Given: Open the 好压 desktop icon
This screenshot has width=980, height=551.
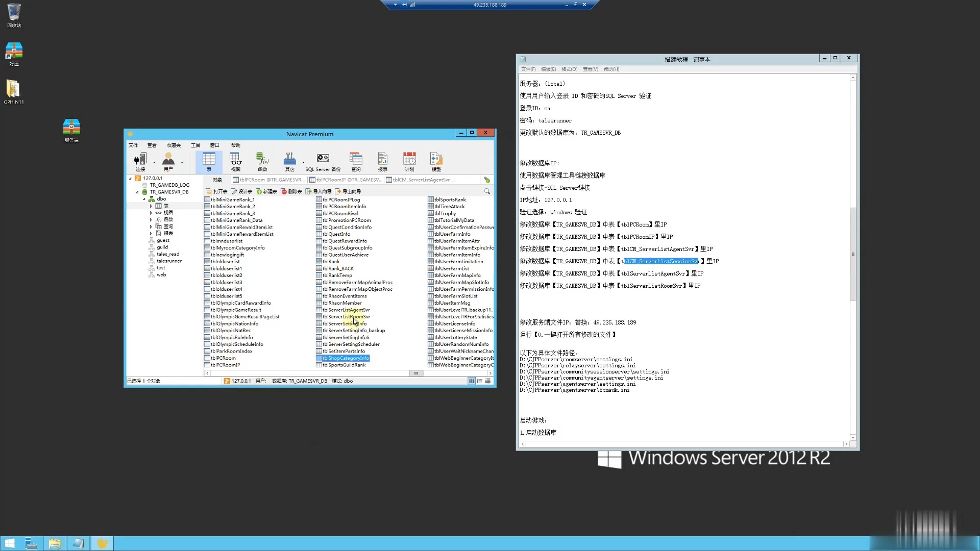Looking at the screenshot, I should (14, 54).
